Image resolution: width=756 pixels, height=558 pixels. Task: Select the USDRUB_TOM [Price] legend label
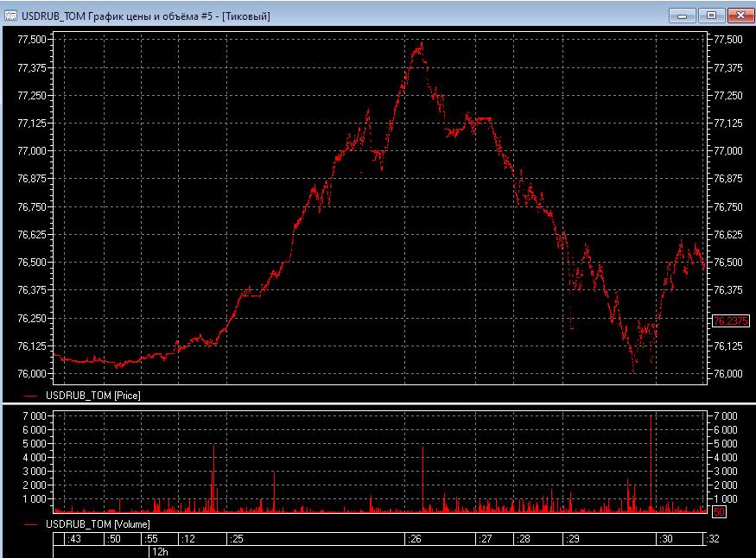(x=93, y=395)
